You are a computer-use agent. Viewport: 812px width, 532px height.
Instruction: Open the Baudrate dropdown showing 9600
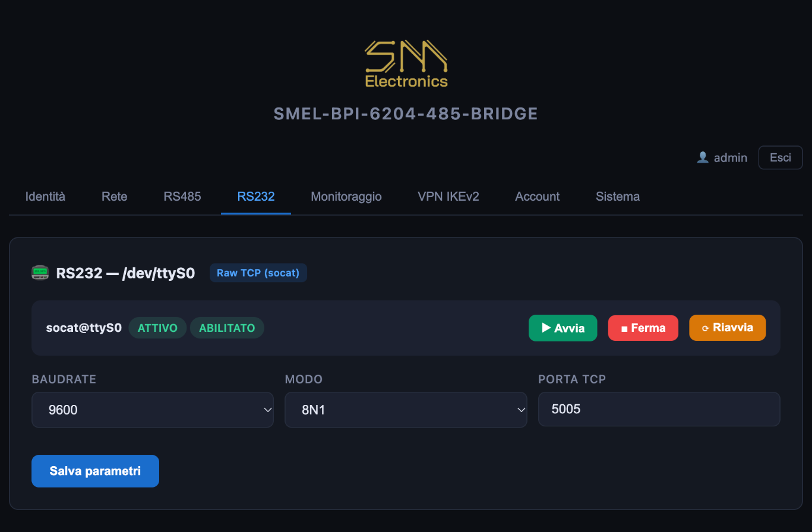(x=153, y=410)
